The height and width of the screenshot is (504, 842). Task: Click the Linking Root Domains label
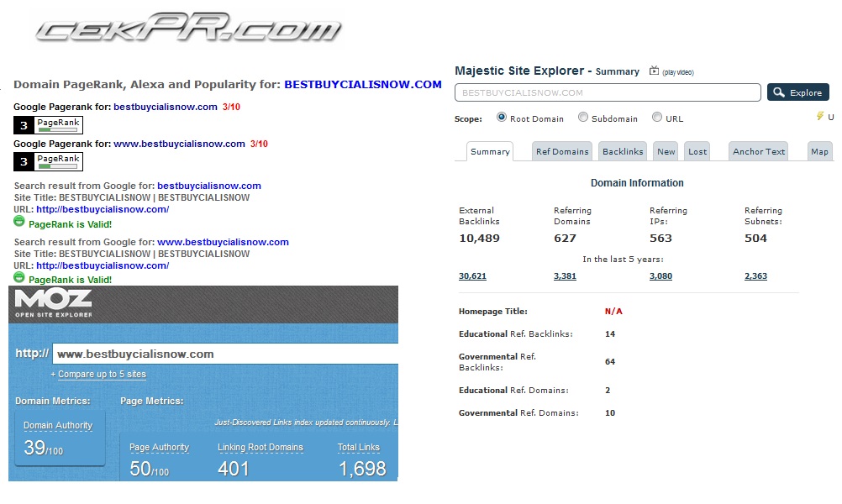pos(260,447)
